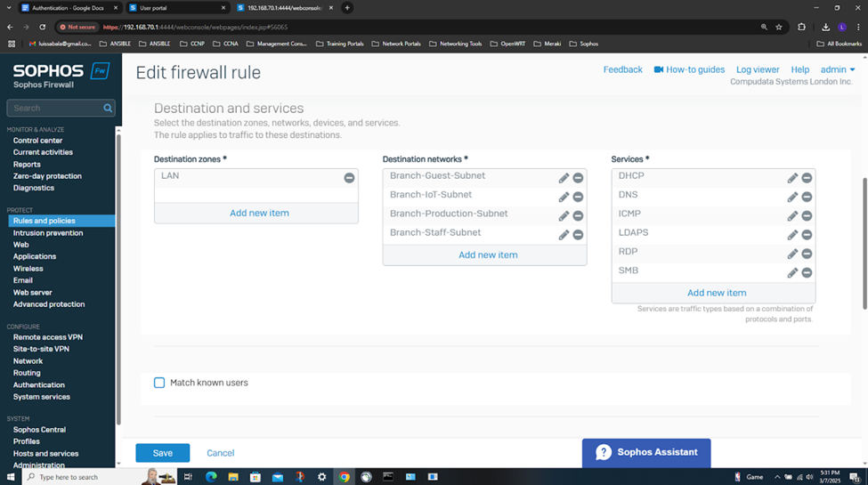Open Windows Settings gear in taskbar

point(321,477)
